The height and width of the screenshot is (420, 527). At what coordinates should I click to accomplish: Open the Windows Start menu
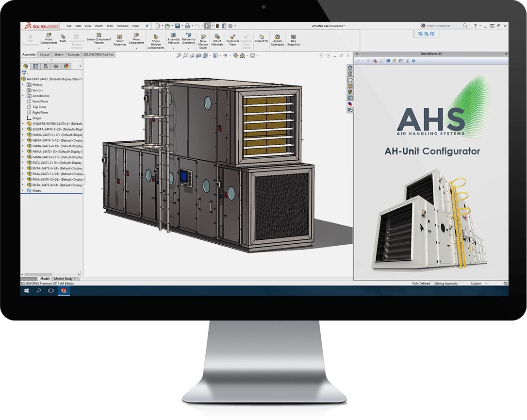[27, 291]
